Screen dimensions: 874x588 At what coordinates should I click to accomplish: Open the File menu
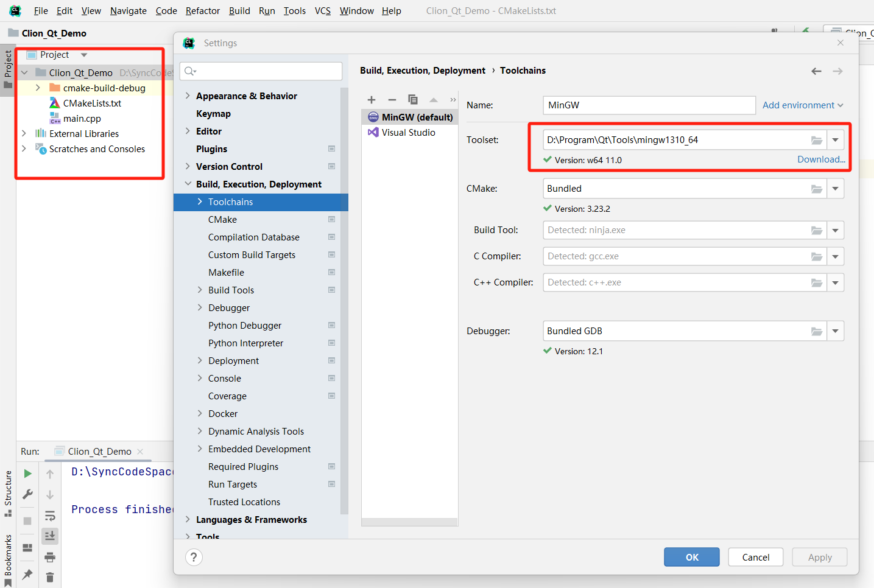coord(41,11)
